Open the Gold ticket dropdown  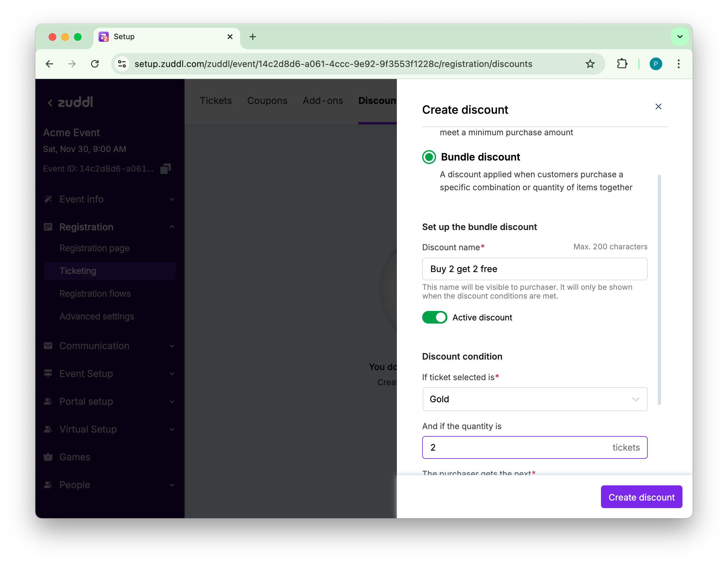(535, 399)
